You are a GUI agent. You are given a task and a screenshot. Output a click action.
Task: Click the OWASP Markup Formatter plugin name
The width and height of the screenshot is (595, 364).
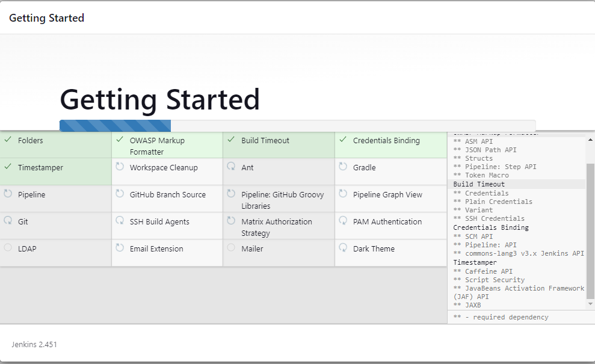coord(157,146)
